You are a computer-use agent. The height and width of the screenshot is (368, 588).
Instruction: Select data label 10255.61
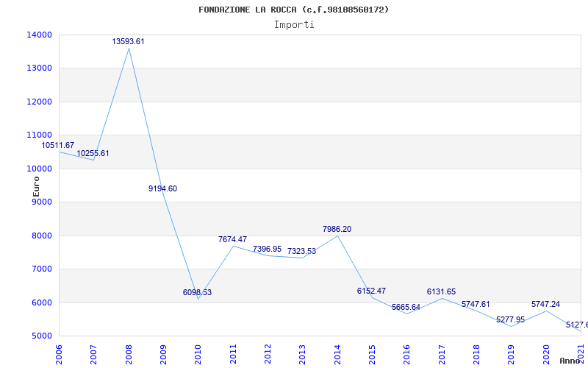coord(93,154)
